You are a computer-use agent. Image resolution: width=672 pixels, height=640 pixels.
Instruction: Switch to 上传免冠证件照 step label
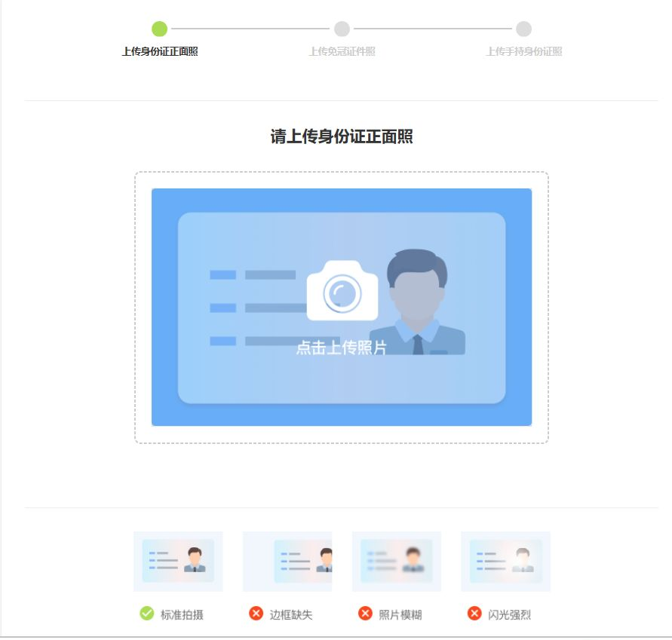(342, 52)
